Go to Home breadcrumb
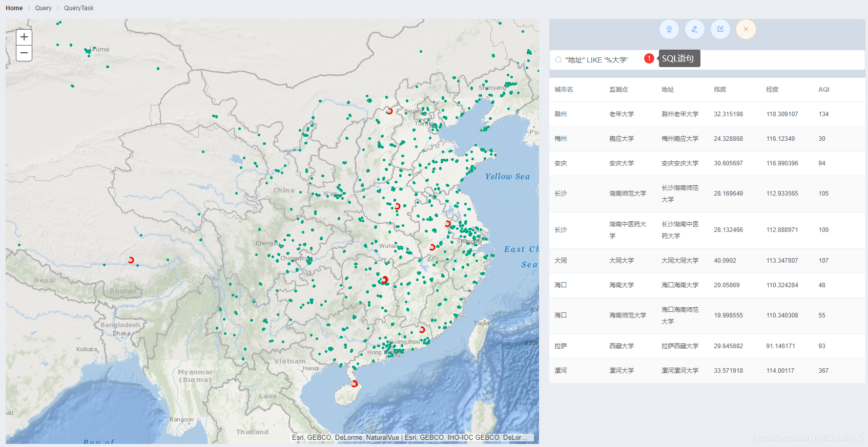The height and width of the screenshot is (447, 868). pyautogui.click(x=14, y=8)
